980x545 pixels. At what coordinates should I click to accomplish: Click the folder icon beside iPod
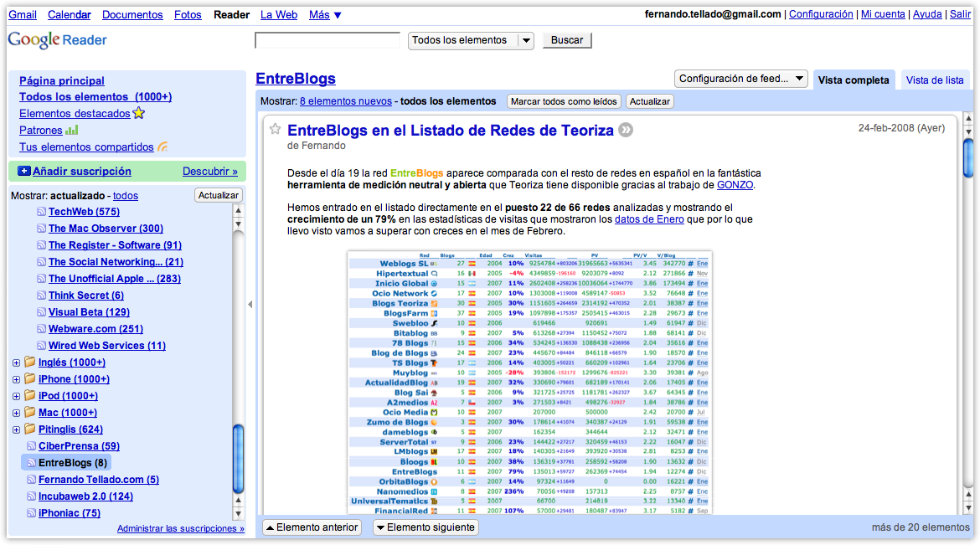point(29,396)
